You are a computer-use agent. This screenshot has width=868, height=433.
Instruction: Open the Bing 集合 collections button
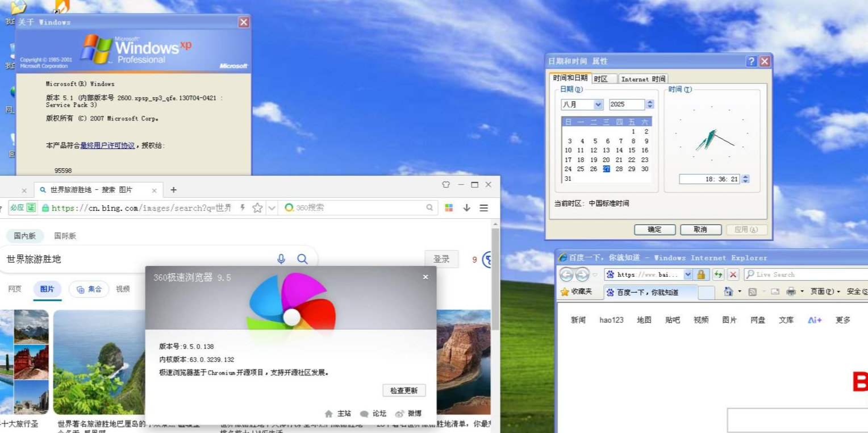[x=89, y=289]
